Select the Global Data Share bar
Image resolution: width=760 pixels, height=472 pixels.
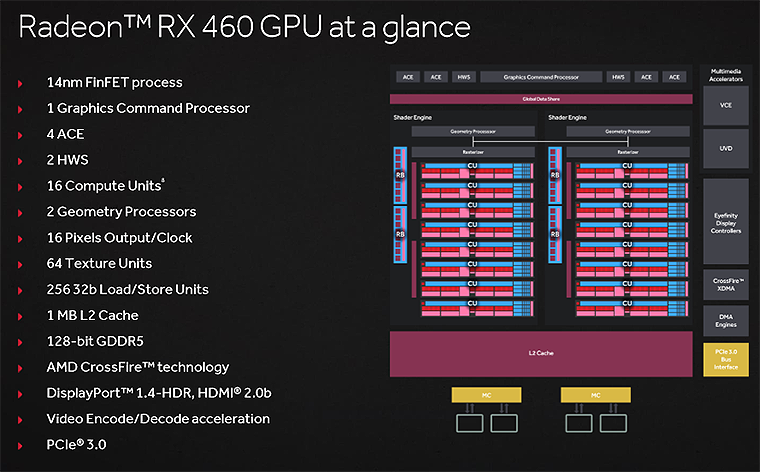(x=541, y=99)
